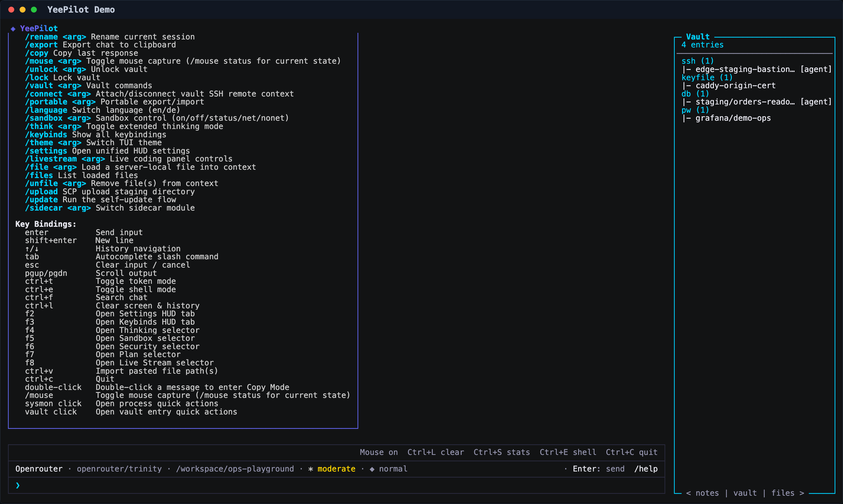Click the "4 entries" count
This screenshot has height=504, width=843.
702,45
